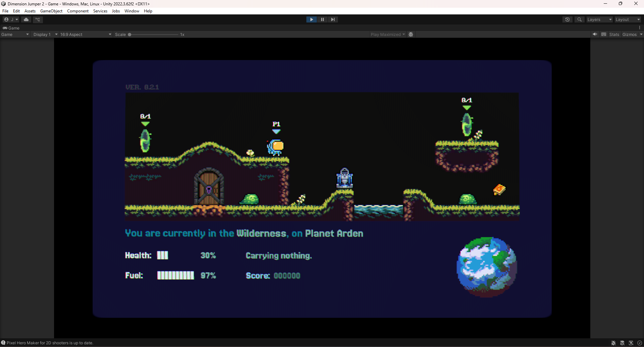Toggle the Play mode button

click(x=311, y=19)
